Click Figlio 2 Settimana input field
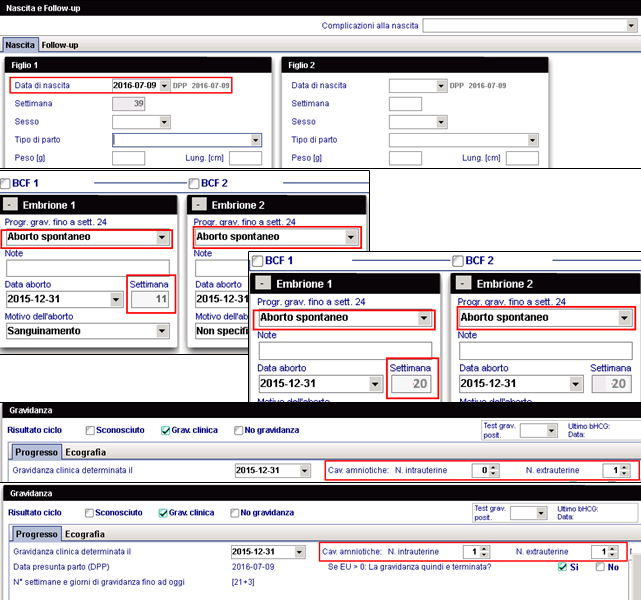This screenshot has width=641, height=600. (405, 104)
